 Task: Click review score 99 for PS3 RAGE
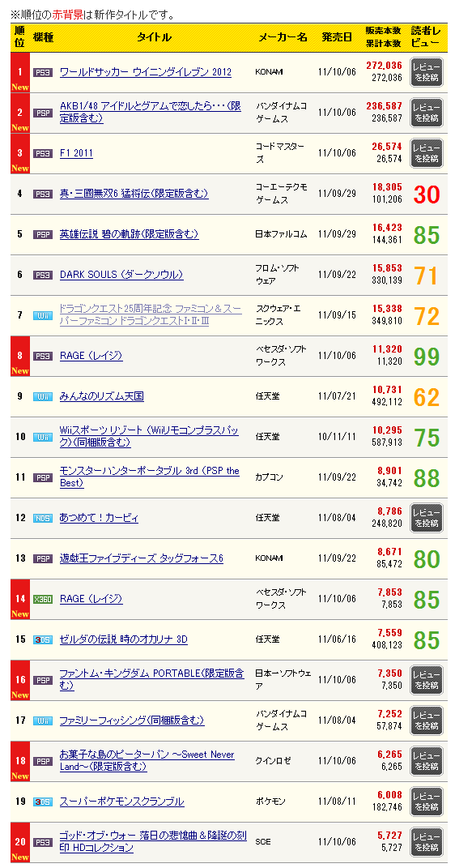[426, 357]
